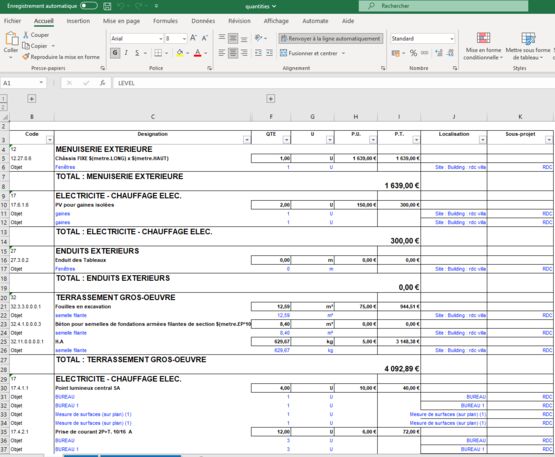
Task: Decrease decimal places
Action: coord(450,53)
